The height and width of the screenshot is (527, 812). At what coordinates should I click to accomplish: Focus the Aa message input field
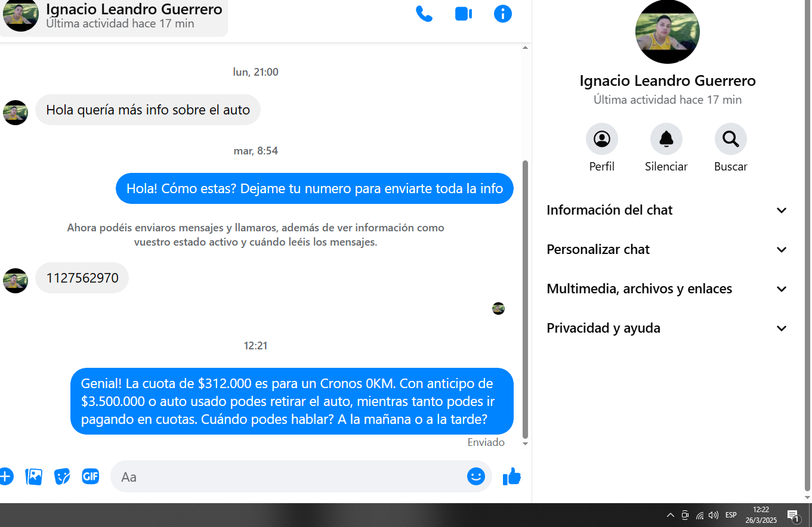click(x=292, y=476)
